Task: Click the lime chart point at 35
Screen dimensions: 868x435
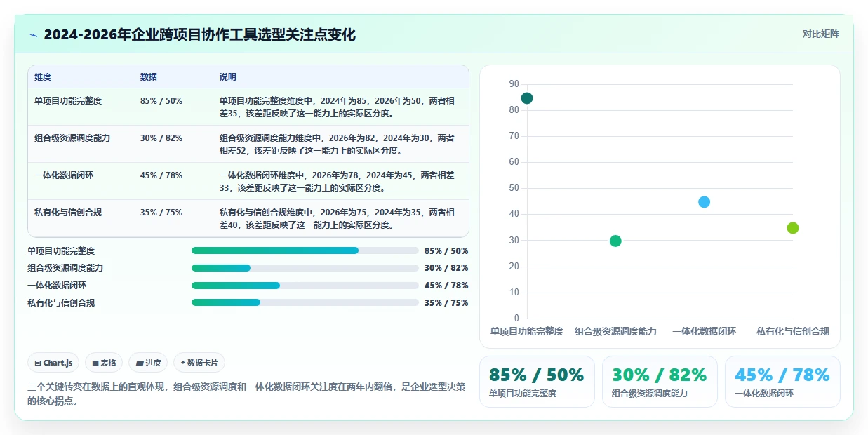Action: [793, 228]
